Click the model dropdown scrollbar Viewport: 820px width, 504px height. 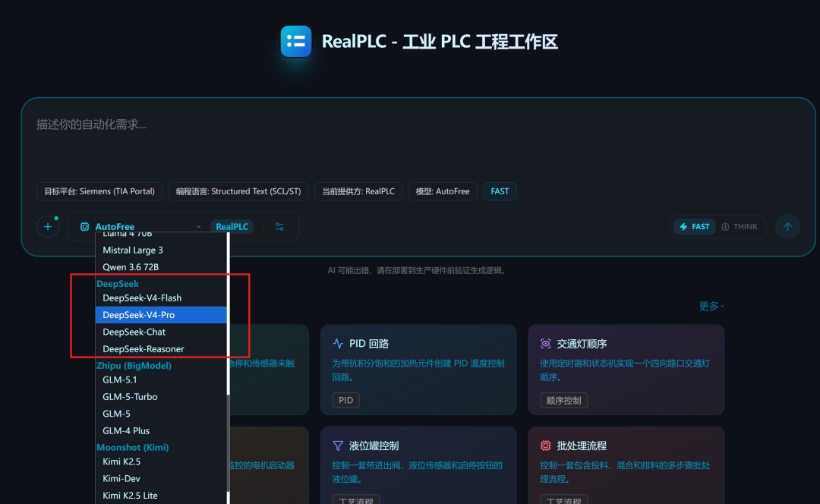click(228, 442)
